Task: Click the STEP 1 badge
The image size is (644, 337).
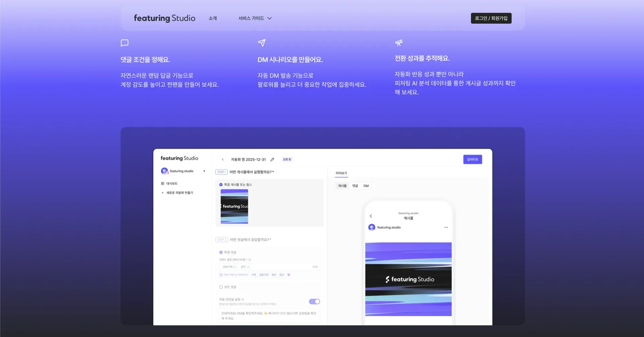Action: (221, 172)
